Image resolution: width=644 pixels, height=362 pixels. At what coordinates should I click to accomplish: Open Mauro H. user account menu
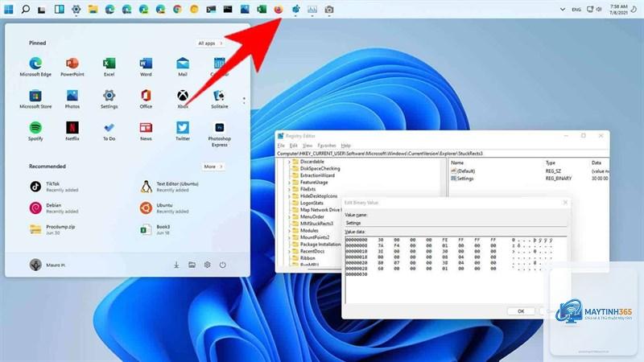click(x=47, y=265)
